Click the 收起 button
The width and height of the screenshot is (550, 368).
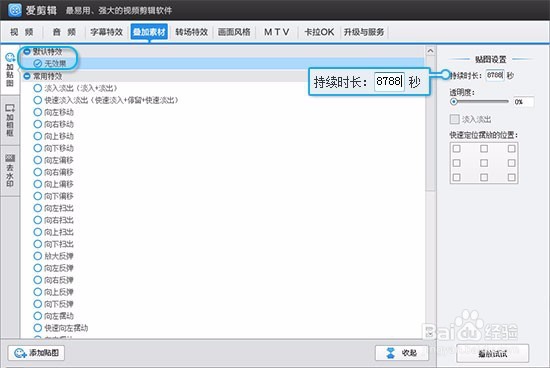click(402, 353)
